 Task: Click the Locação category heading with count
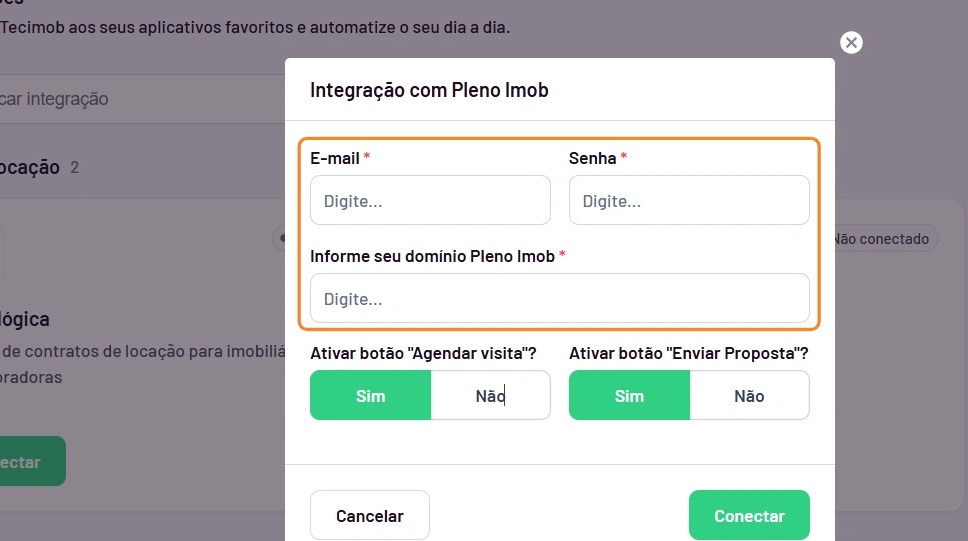(40, 167)
